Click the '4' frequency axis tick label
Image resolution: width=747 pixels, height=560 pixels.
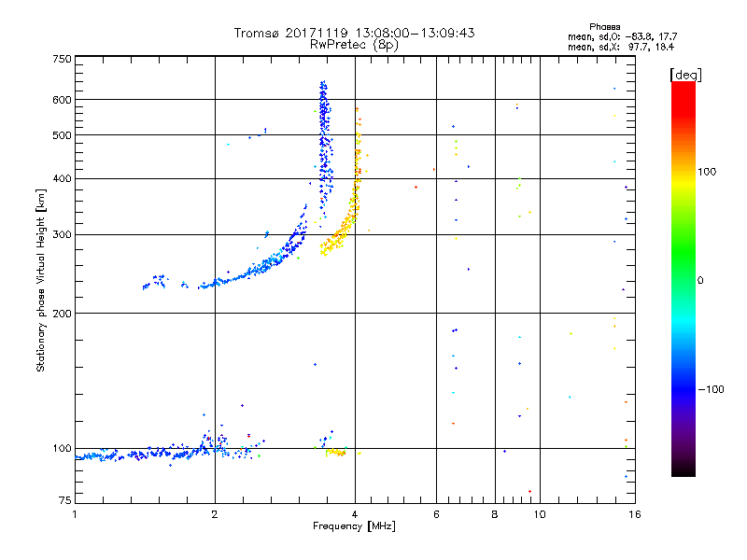coord(355,514)
